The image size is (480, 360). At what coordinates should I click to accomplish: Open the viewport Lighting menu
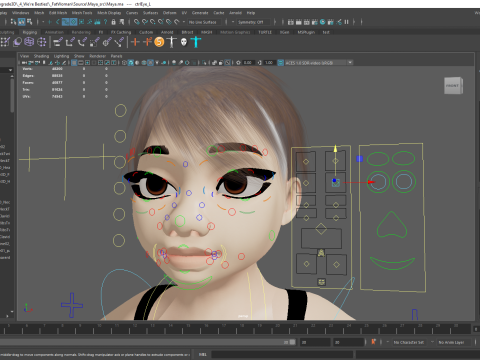(x=61, y=56)
